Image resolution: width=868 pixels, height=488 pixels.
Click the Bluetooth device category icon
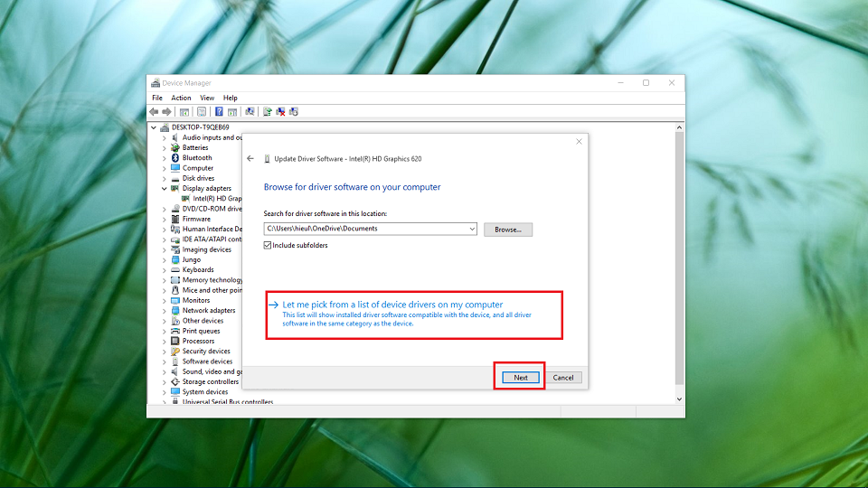coord(175,157)
